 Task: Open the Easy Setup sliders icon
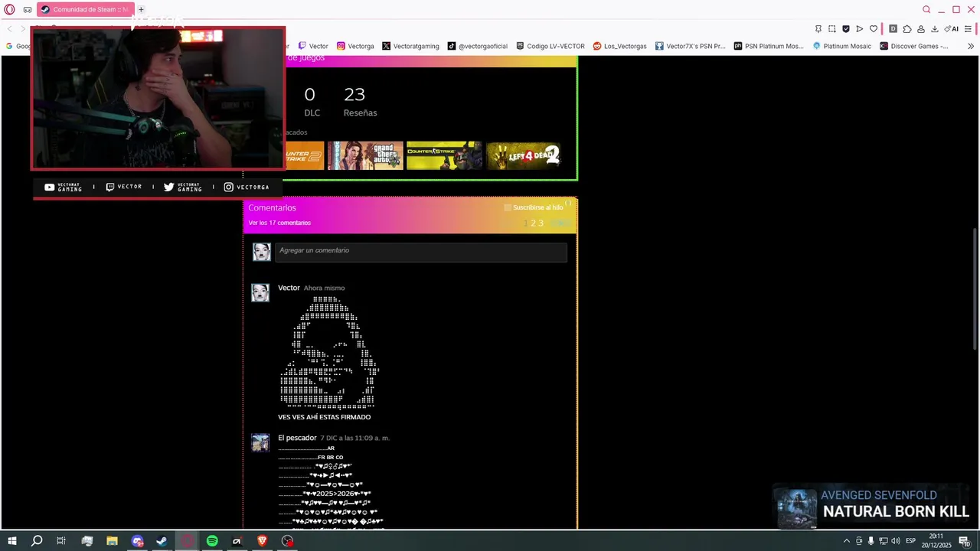(969, 29)
